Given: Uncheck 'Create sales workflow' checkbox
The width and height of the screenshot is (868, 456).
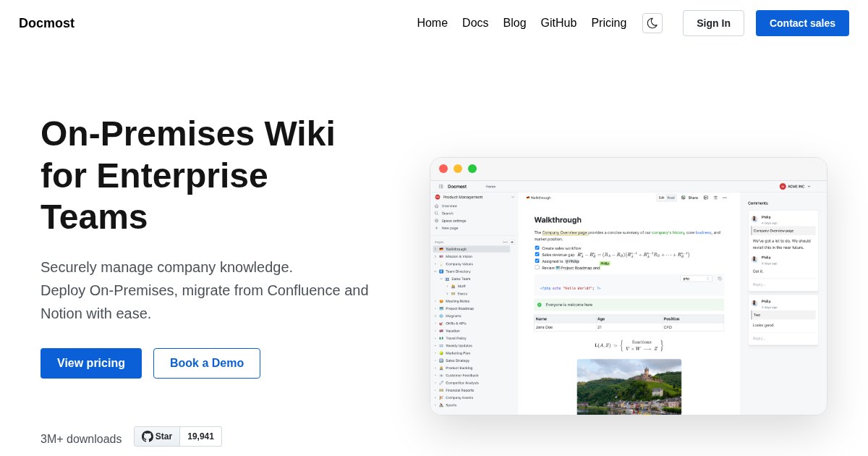Looking at the screenshot, I should pos(537,248).
